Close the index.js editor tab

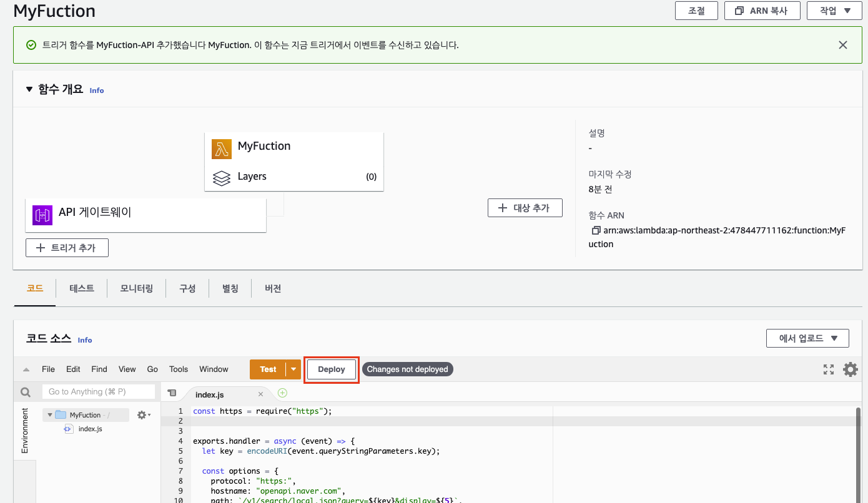point(261,394)
